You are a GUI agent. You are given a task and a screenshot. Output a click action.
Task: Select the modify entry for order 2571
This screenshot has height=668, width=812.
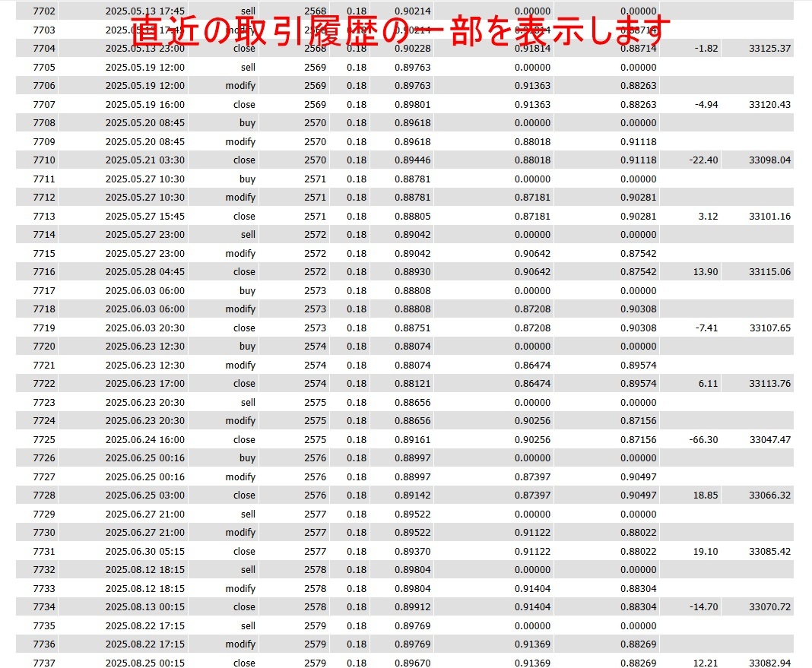pyautogui.click(x=241, y=197)
